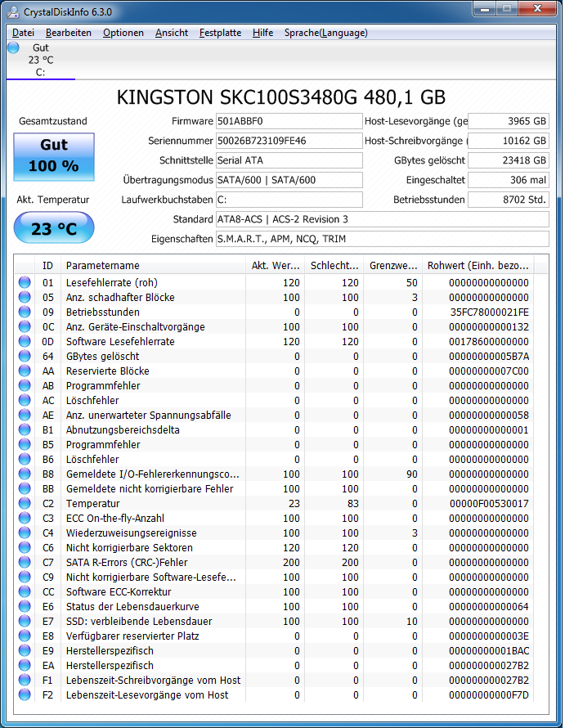Click status icon for AA Reservierte Blöcke

coord(25,371)
